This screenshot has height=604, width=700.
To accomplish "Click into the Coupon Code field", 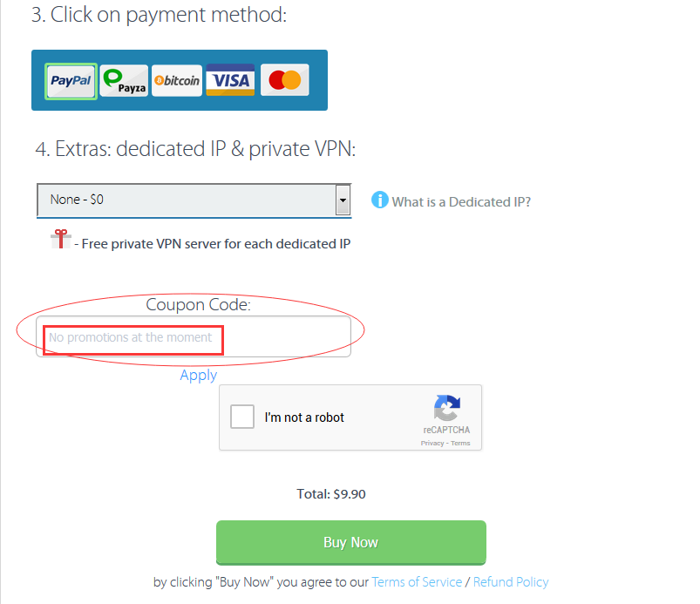I will [x=194, y=336].
